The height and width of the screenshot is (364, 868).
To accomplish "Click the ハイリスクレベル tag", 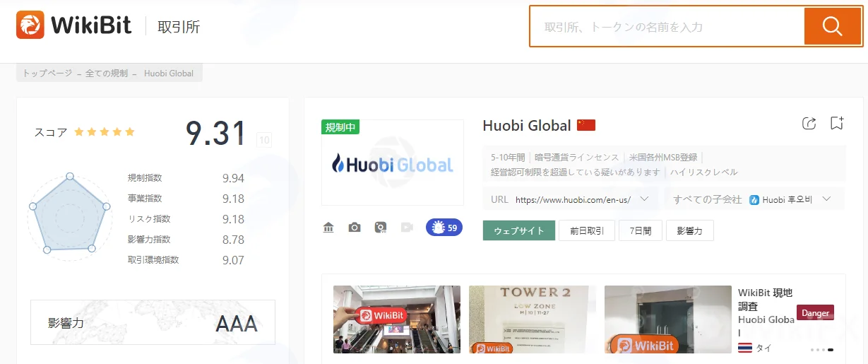I will [704, 172].
